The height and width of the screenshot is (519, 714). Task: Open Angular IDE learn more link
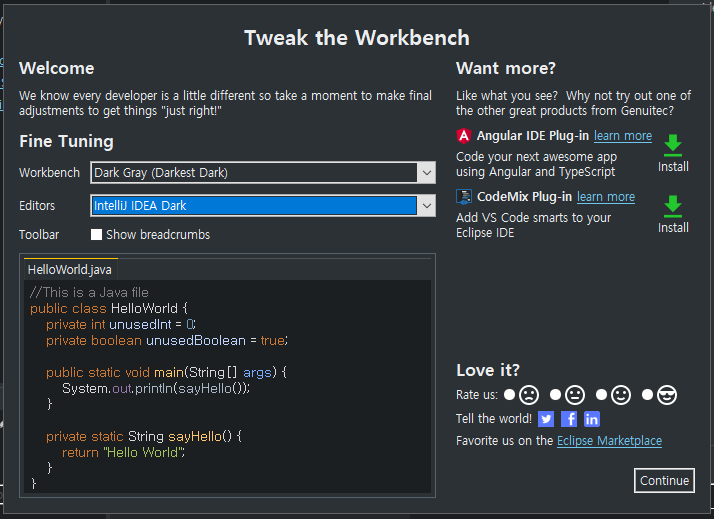(622, 136)
